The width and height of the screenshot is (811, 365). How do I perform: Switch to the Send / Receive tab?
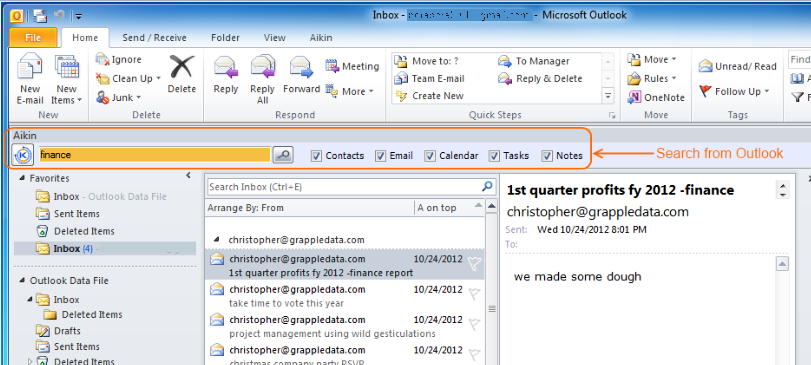click(x=154, y=38)
